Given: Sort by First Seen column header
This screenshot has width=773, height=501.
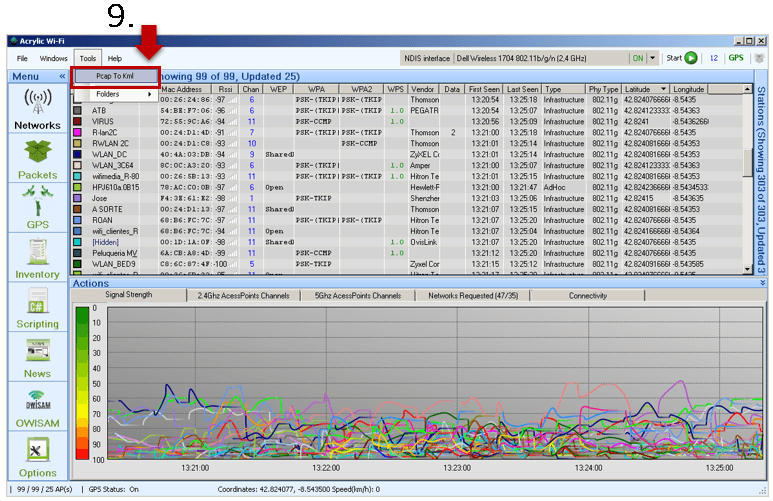Looking at the screenshot, I should [484, 89].
